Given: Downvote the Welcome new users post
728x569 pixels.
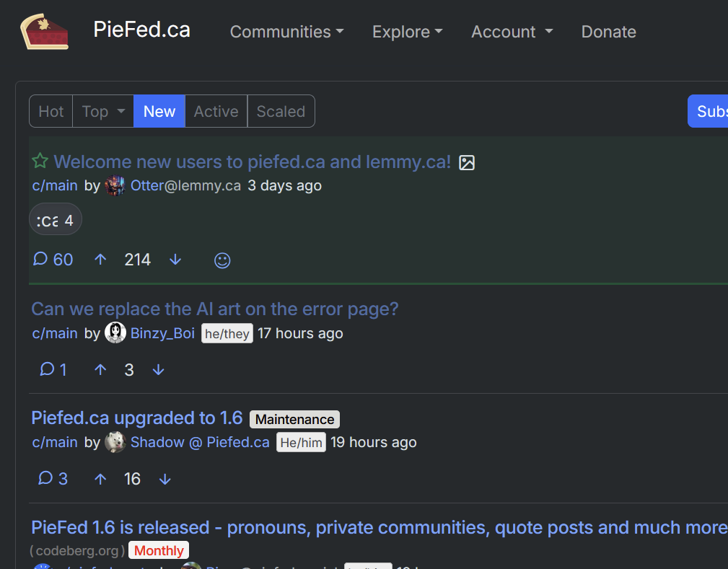Looking at the screenshot, I should click(x=175, y=260).
